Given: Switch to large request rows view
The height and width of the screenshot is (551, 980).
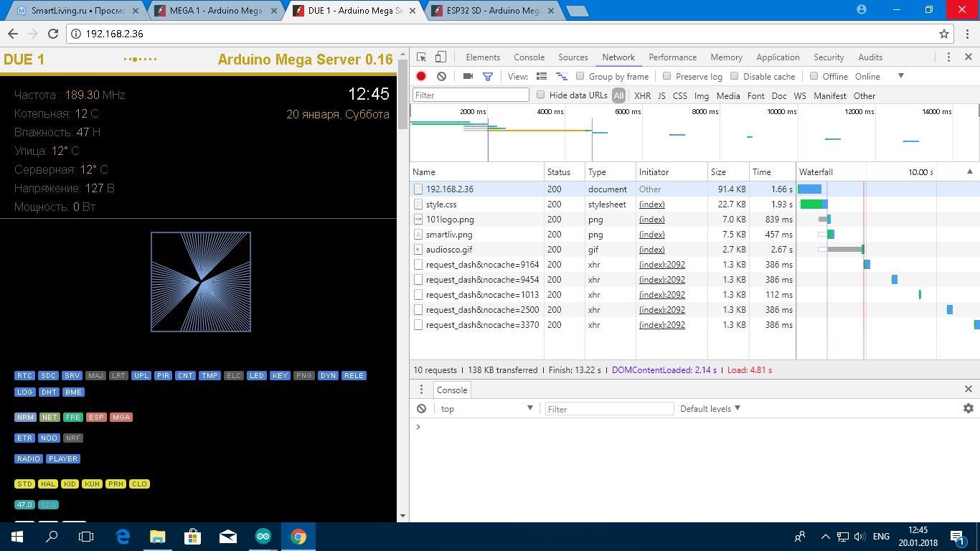Looking at the screenshot, I should [542, 76].
